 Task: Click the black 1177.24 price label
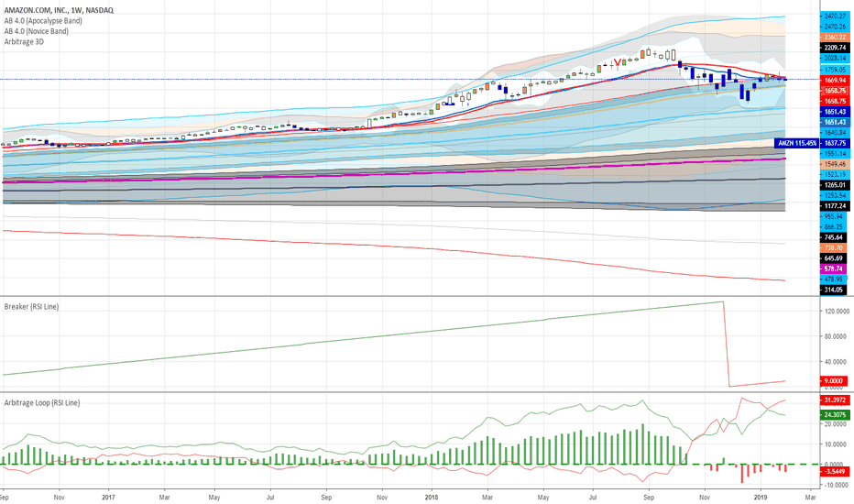(835, 206)
